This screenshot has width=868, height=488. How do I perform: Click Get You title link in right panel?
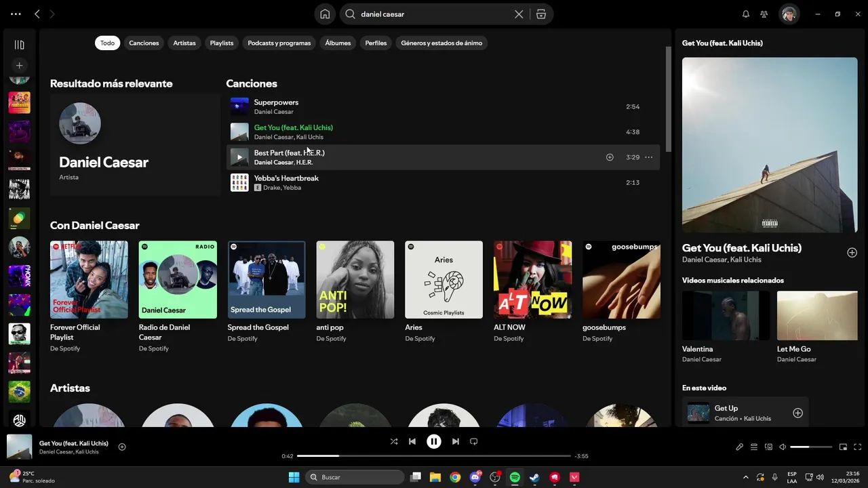tap(742, 248)
